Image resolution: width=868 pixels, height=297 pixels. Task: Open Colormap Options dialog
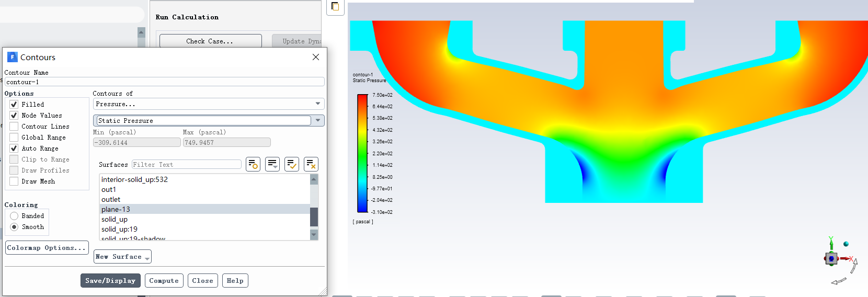pos(47,248)
